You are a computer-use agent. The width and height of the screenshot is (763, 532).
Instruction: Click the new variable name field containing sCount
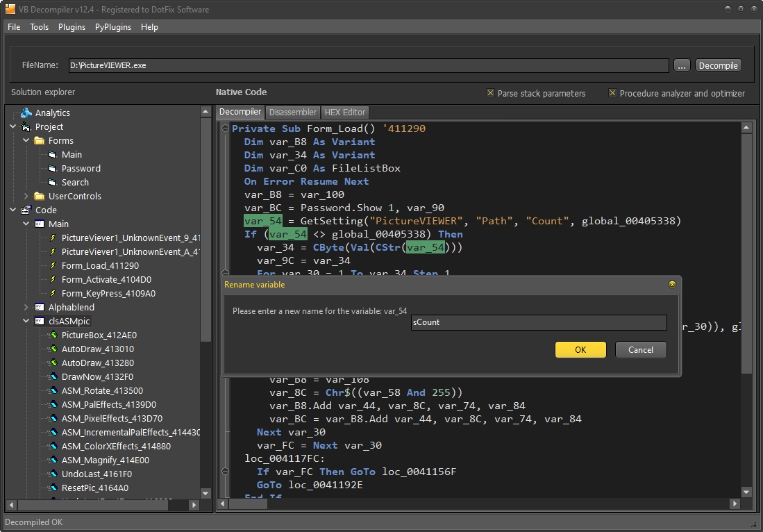pos(539,322)
